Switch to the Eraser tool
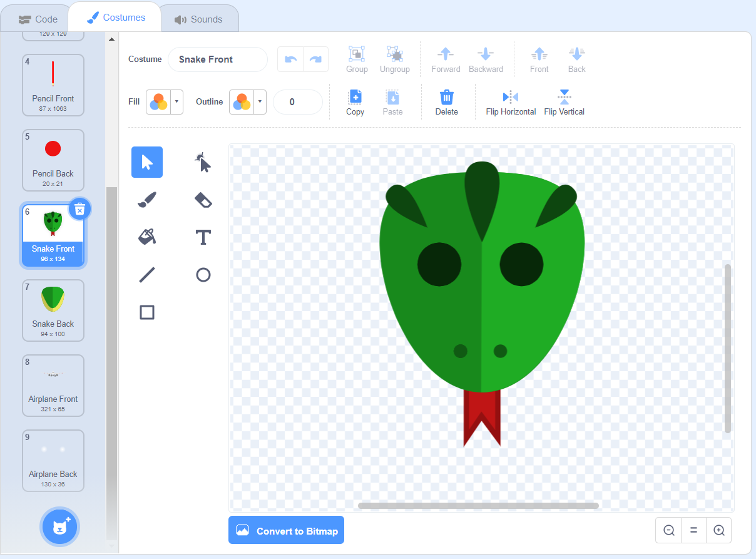Viewport: 756px width, 559px height. pos(203,200)
